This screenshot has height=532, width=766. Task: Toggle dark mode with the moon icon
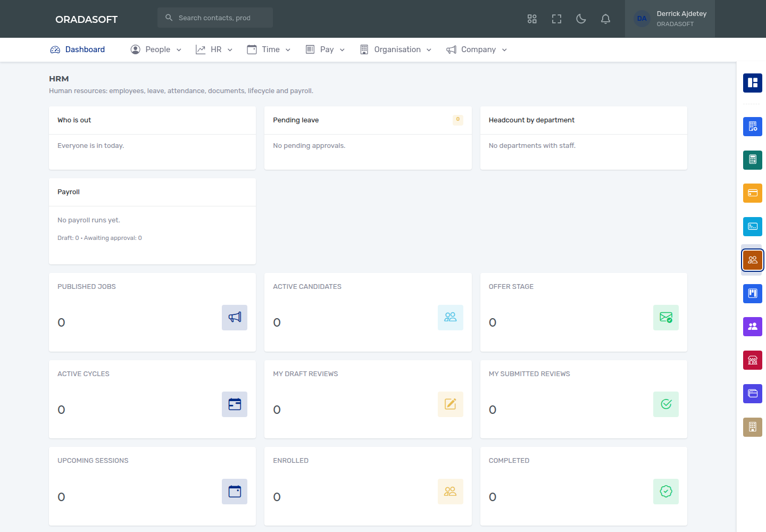[581, 19]
